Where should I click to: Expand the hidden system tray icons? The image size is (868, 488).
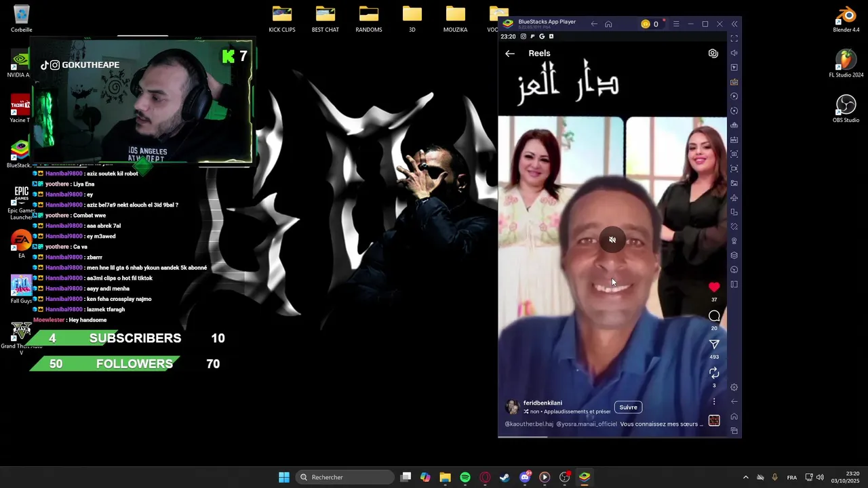coord(745,477)
